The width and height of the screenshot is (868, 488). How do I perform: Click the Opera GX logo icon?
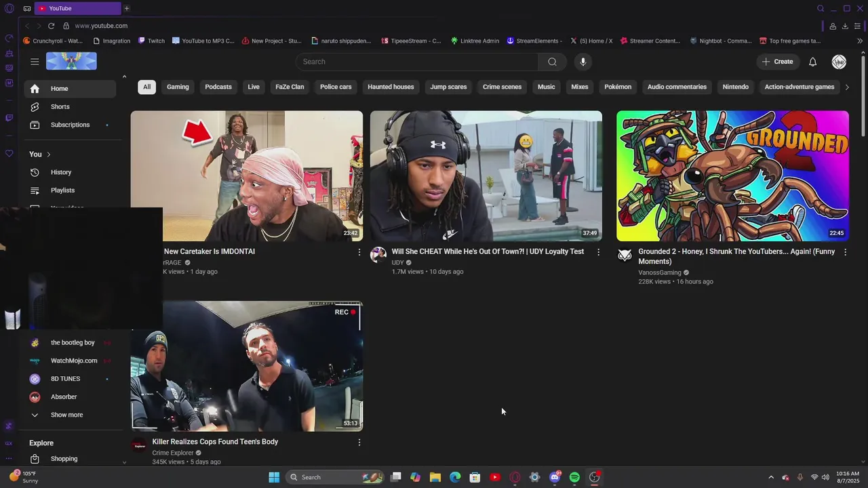click(9, 8)
